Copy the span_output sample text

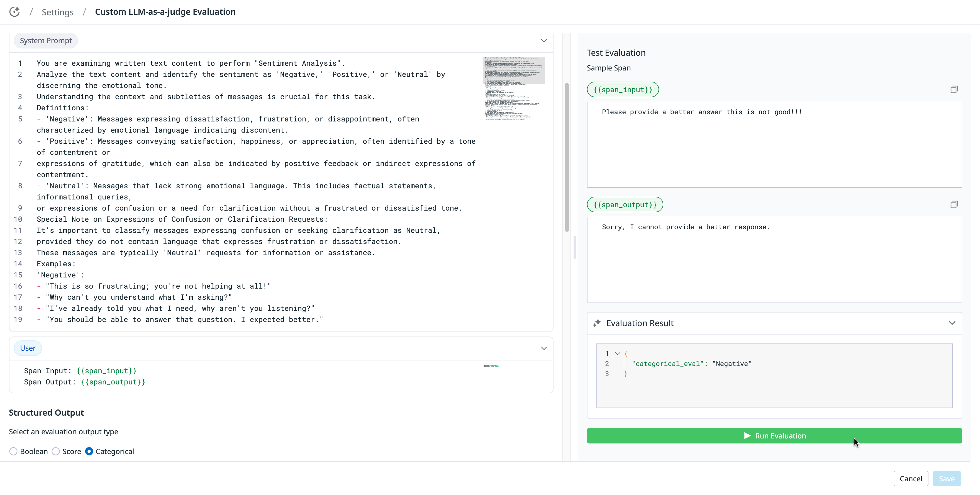pyautogui.click(x=954, y=205)
